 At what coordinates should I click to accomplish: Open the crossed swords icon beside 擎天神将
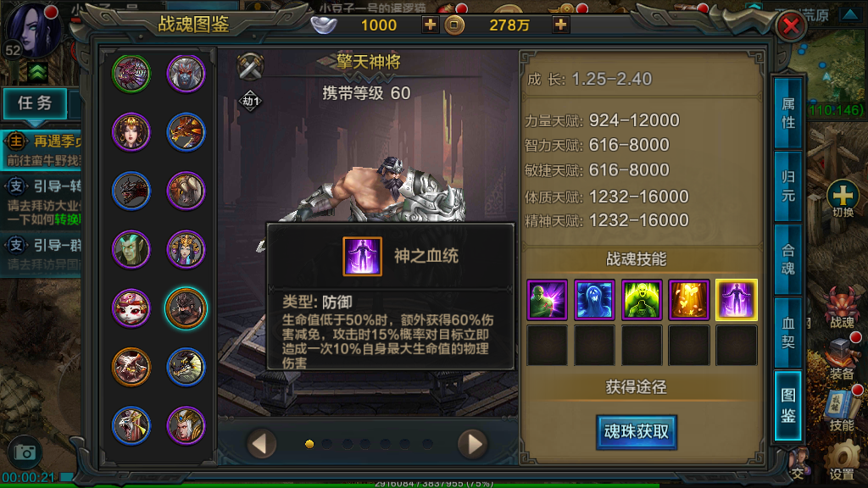coord(250,66)
